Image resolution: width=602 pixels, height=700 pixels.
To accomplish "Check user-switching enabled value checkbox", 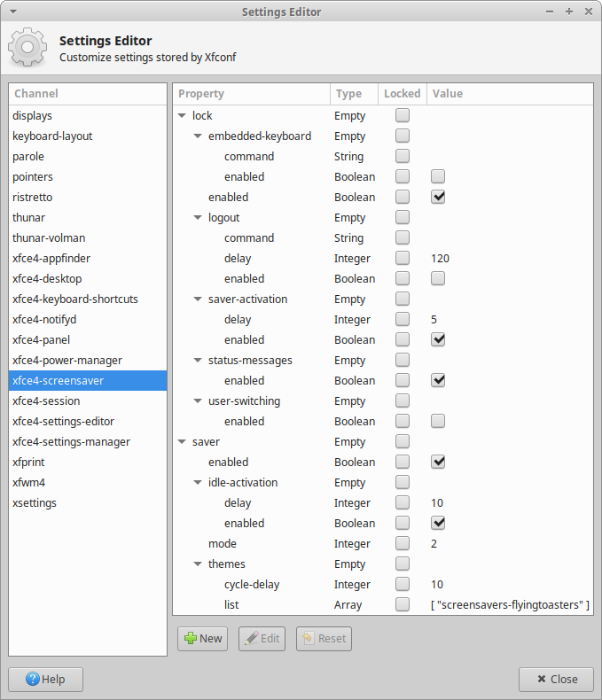I will [438, 421].
